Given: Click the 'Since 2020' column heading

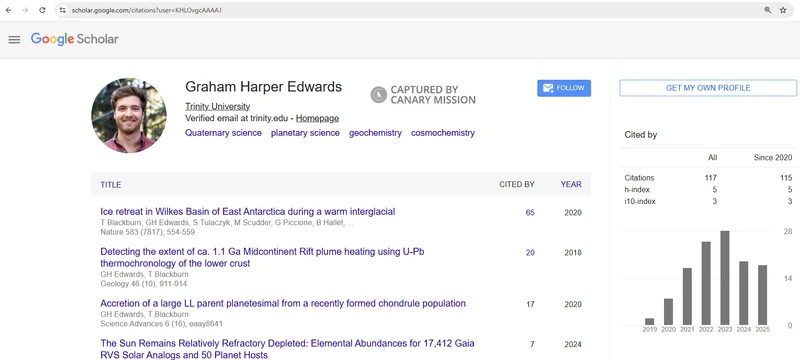Looking at the screenshot, I should tap(773, 158).
